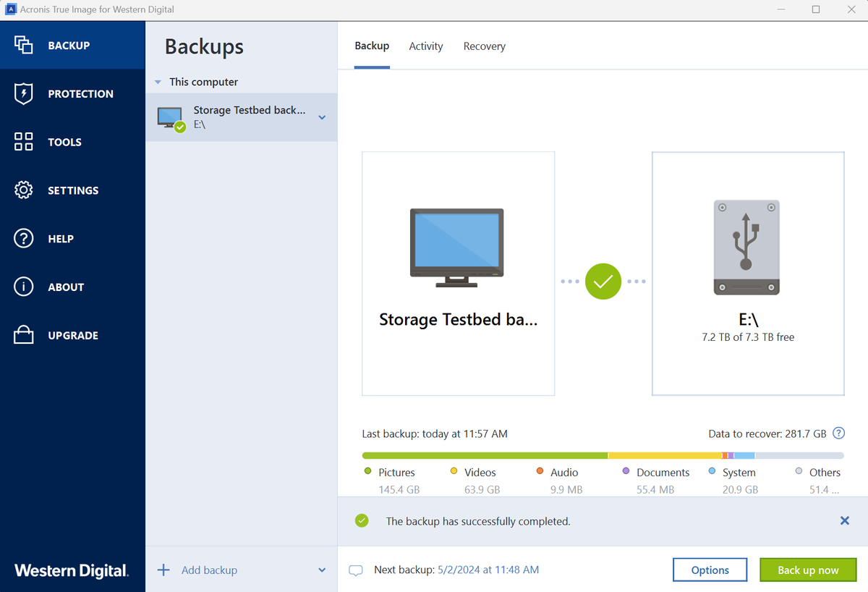
Task: Collapse the This computer group
Action: click(158, 82)
